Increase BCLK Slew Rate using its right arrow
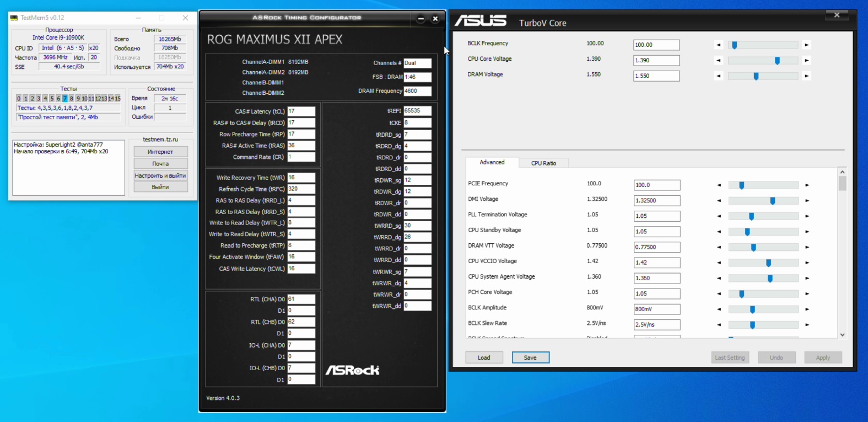 click(807, 324)
